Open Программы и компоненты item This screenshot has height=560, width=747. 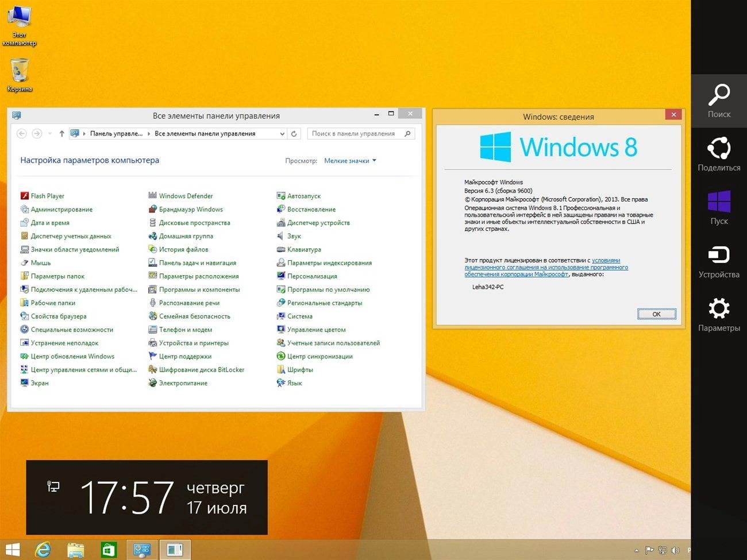194,289
